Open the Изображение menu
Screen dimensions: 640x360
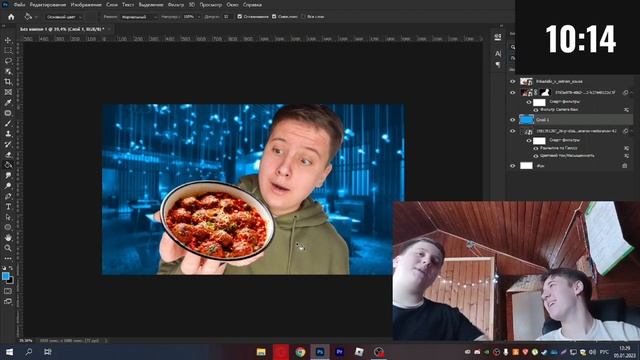(86, 5)
